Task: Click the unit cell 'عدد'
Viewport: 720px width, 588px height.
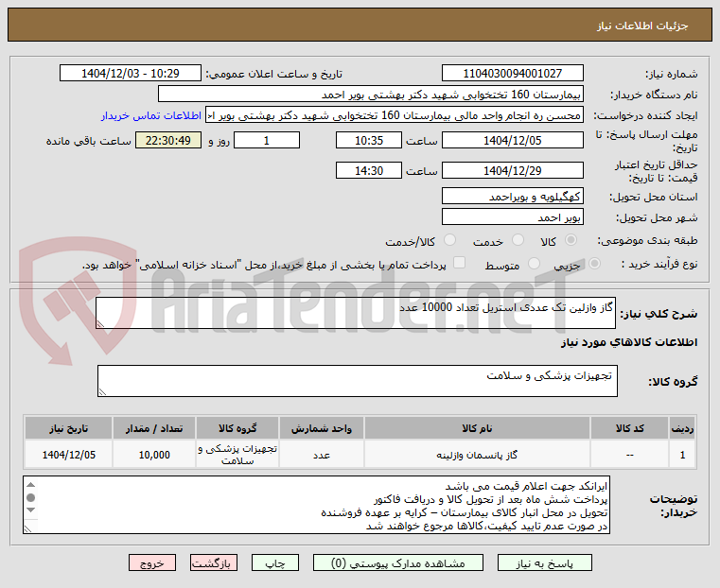Action: click(x=322, y=455)
